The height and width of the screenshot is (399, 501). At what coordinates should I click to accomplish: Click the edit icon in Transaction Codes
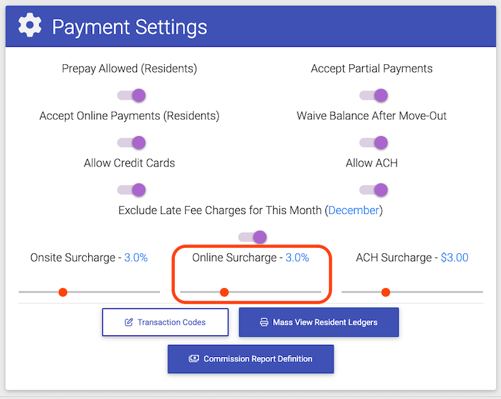pos(129,322)
